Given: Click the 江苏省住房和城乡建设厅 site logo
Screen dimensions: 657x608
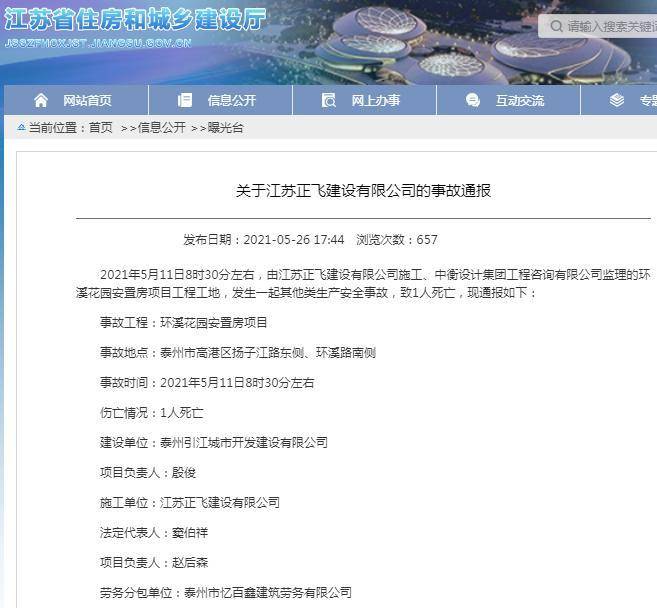Looking at the screenshot, I should pyautogui.click(x=135, y=20).
